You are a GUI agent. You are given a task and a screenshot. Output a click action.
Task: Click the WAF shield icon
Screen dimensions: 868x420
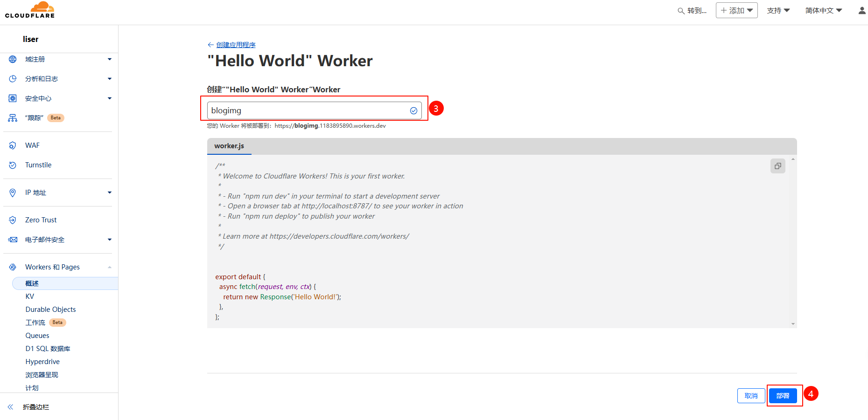click(13, 145)
